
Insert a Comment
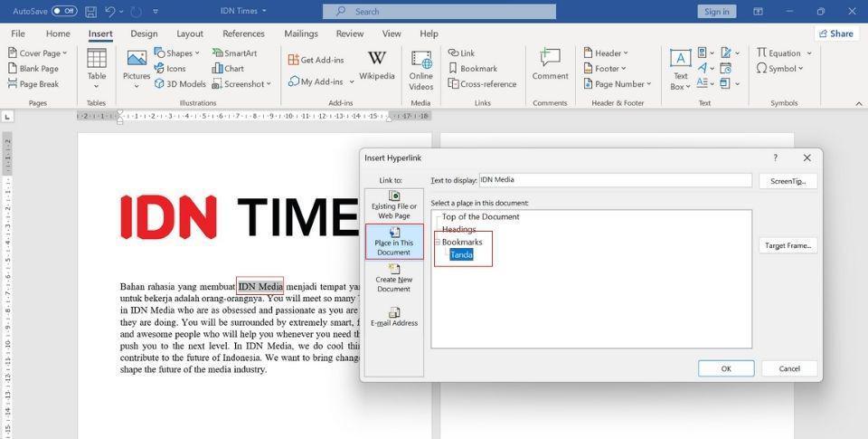(x=551, y=64)
